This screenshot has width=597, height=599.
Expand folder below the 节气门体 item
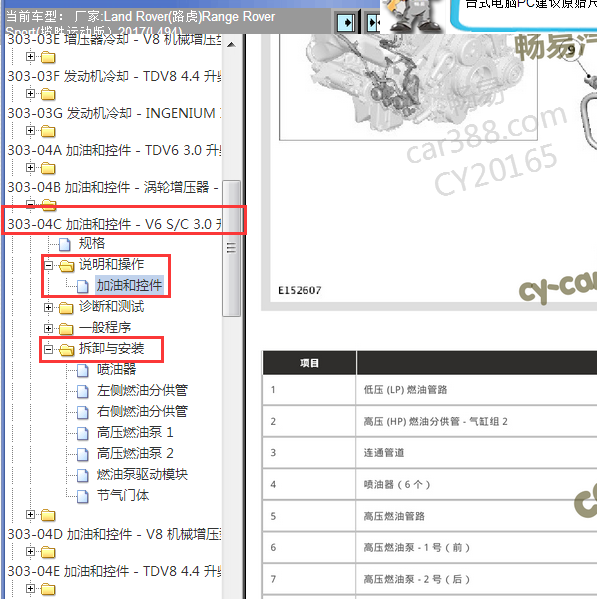30,515
